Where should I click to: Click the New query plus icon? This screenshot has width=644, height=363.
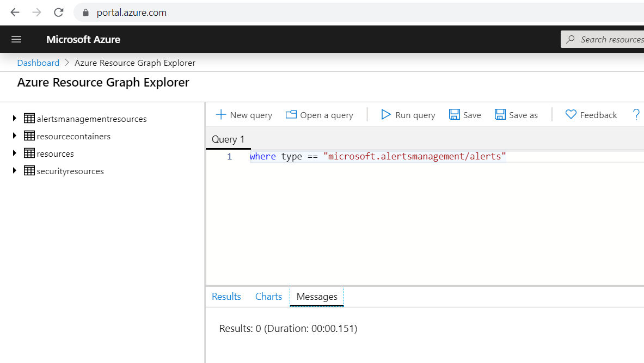pos(222,115)
